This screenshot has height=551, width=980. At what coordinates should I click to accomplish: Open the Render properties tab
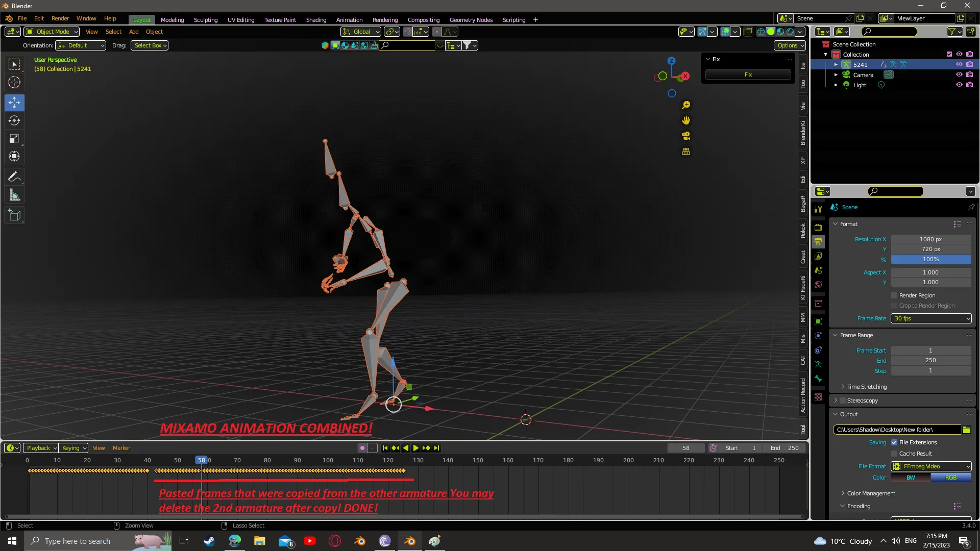(818, 227)
